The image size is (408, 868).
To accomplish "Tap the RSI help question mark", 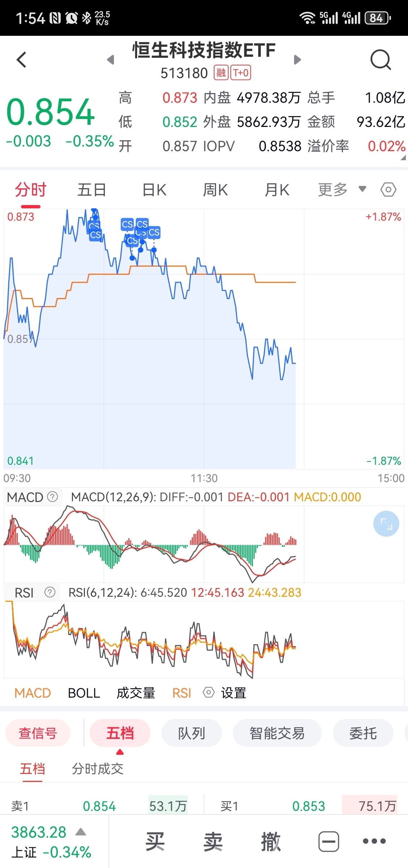I will [50, 592].
